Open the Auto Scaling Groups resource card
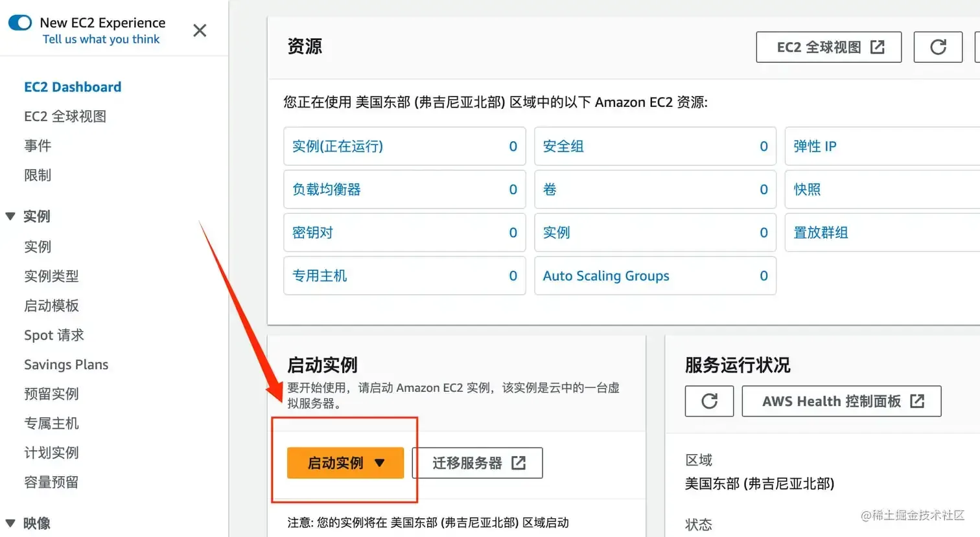The height and width of the screenshot is (537, 980). (x=655, y=276)
